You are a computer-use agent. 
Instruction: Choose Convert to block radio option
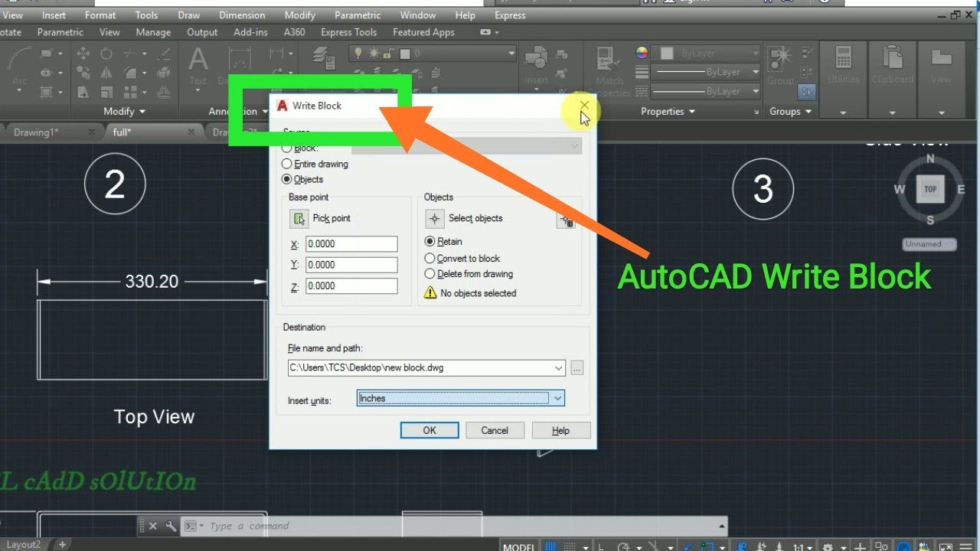pyautogui.click(x=462, y=258)
